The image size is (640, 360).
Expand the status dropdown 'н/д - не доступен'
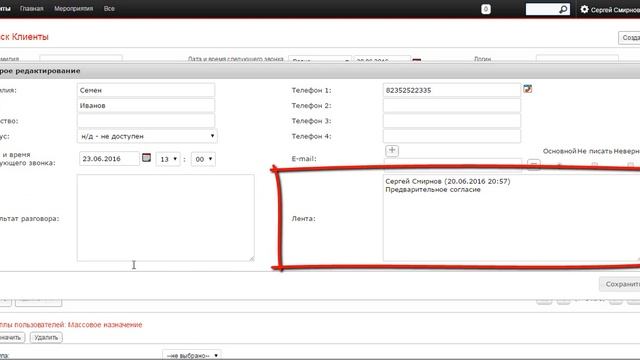pos(147,136)
